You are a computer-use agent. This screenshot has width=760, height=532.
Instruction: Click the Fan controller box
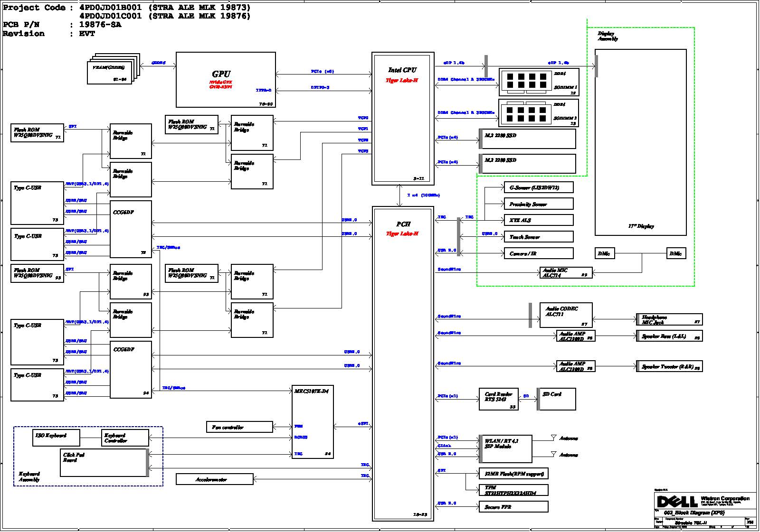(240, 427)
